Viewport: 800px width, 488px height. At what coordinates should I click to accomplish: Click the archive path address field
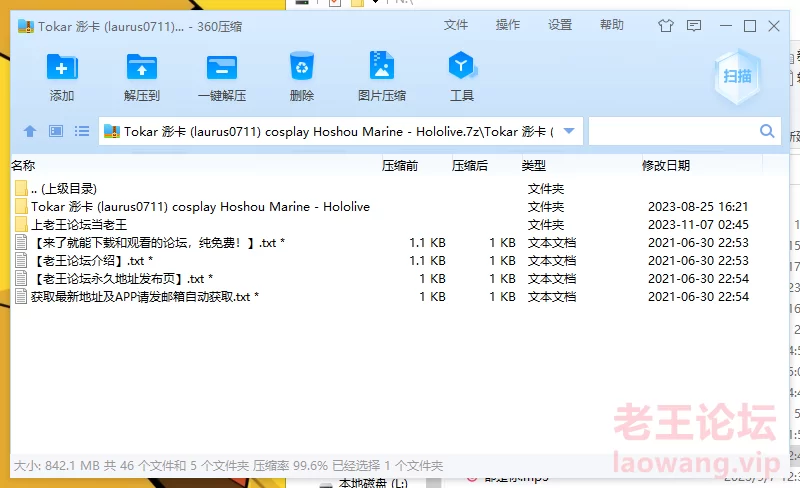click(341, 131)
